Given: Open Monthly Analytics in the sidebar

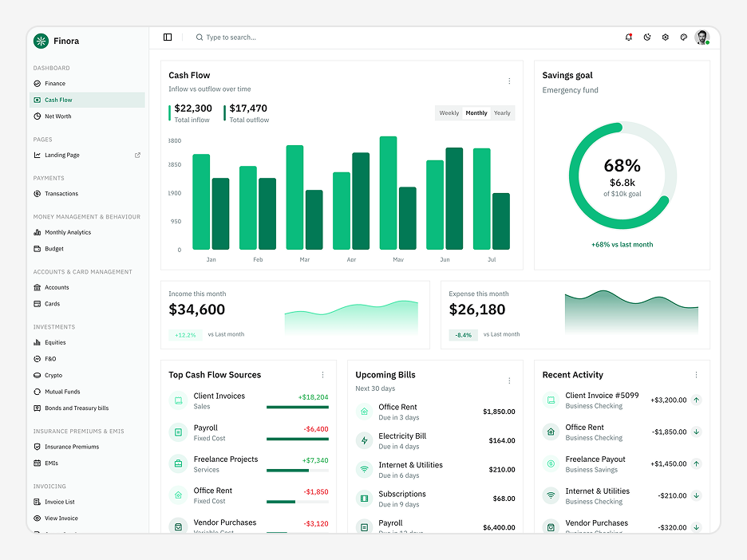Looking at the screenshot, I should click(x=87, y=232).
